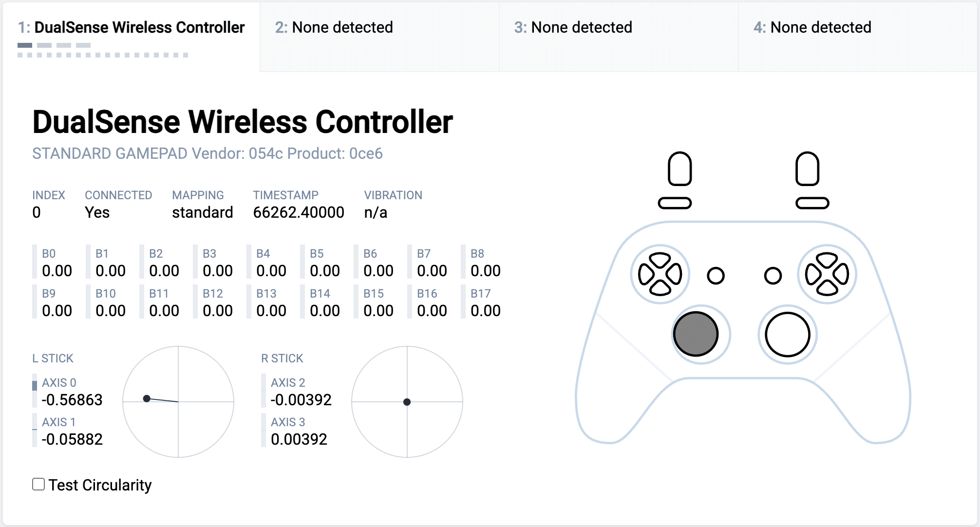Click the gray left analog stick on diagram
980x527 pixels.
click(x=696, y=334)
